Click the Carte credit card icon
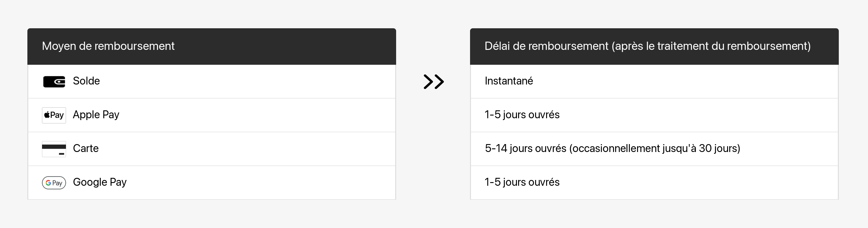This screenshot has width=868, height=228. click(x=54, y=149)
